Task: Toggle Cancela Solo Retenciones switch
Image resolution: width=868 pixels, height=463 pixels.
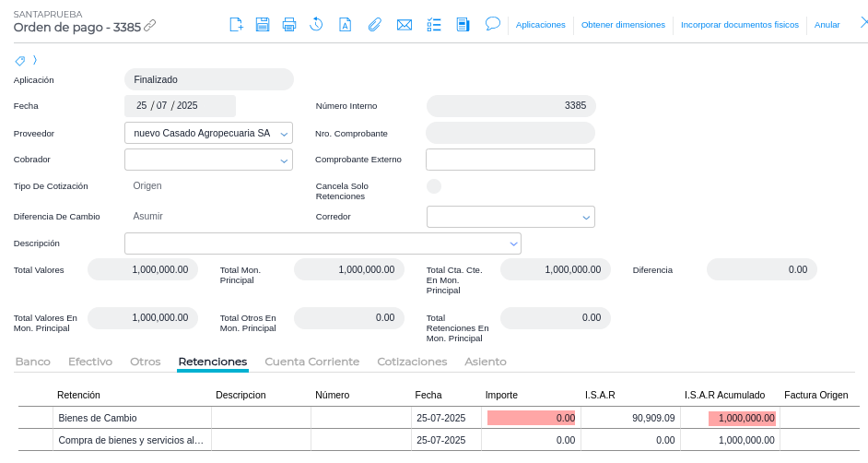Action: click(x=434, y=186)
